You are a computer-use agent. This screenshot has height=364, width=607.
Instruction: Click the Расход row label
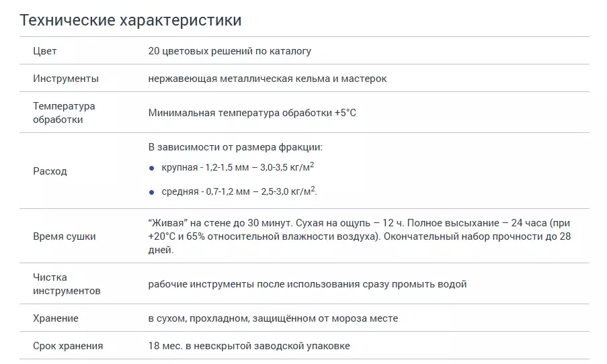pyautogui.click(x=50, y=171)
